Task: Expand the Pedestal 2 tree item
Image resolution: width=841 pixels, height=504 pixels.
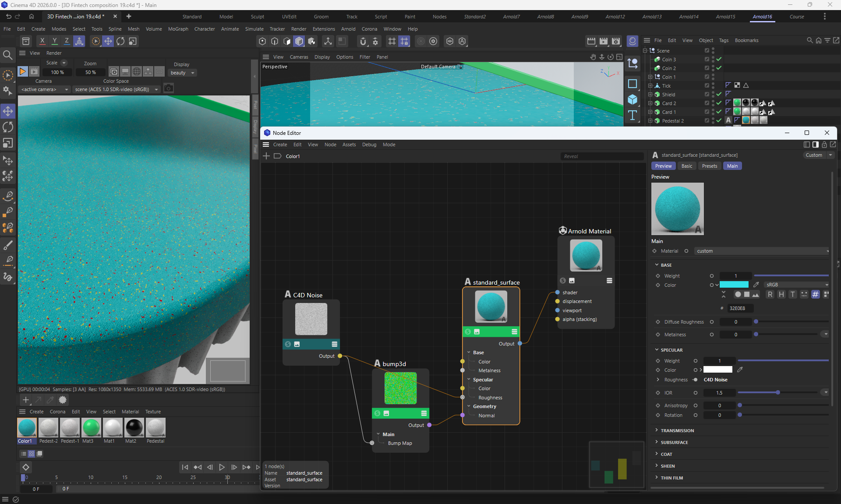Action: click(x=650, y=121)
